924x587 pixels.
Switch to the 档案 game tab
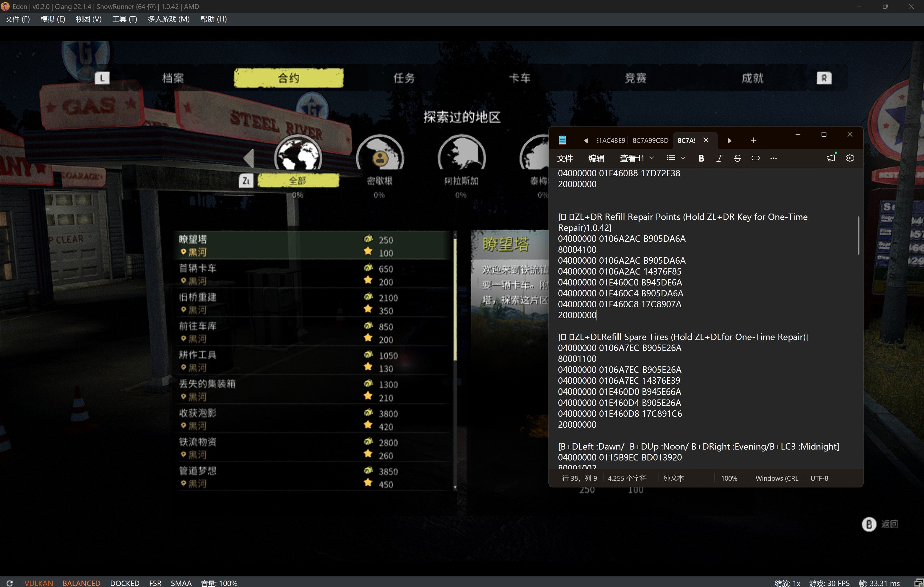point(173,78)
